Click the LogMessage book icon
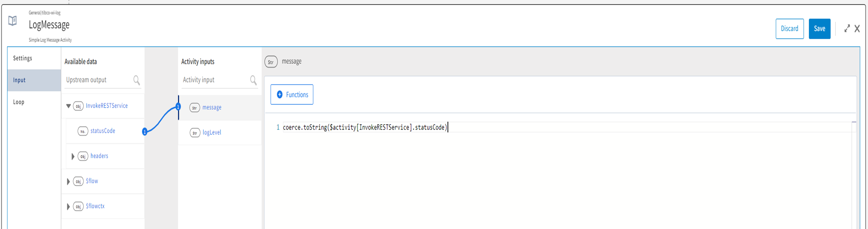This screenshot has height=229, width=868. [12, 21]
